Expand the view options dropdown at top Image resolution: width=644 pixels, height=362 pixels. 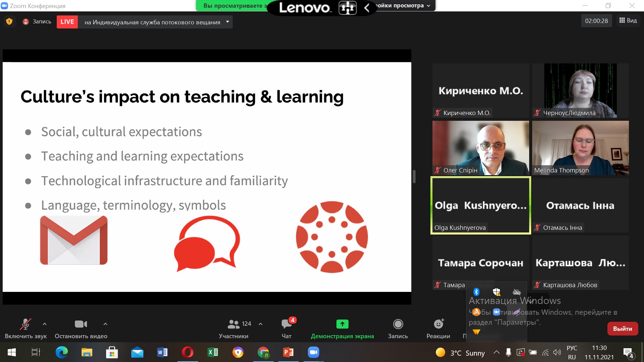coord(428,6)
